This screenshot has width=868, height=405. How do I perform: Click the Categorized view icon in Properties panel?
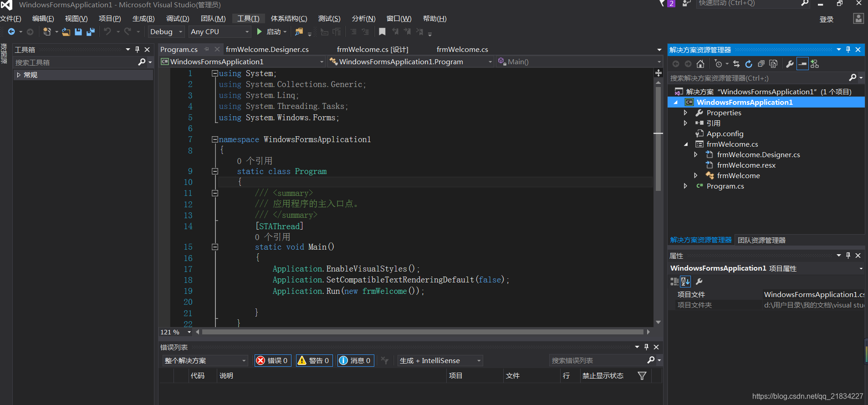point(674,282)
